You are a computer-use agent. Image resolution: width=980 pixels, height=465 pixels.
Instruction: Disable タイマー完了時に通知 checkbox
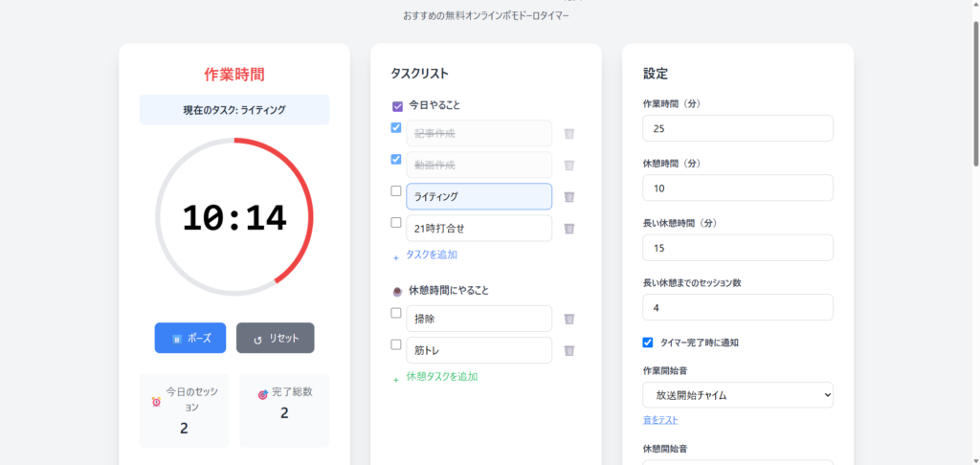(648, 342)
